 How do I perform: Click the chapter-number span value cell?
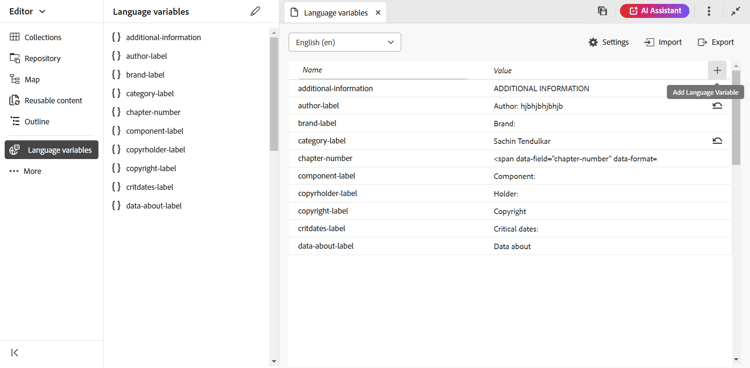point(575,158)
